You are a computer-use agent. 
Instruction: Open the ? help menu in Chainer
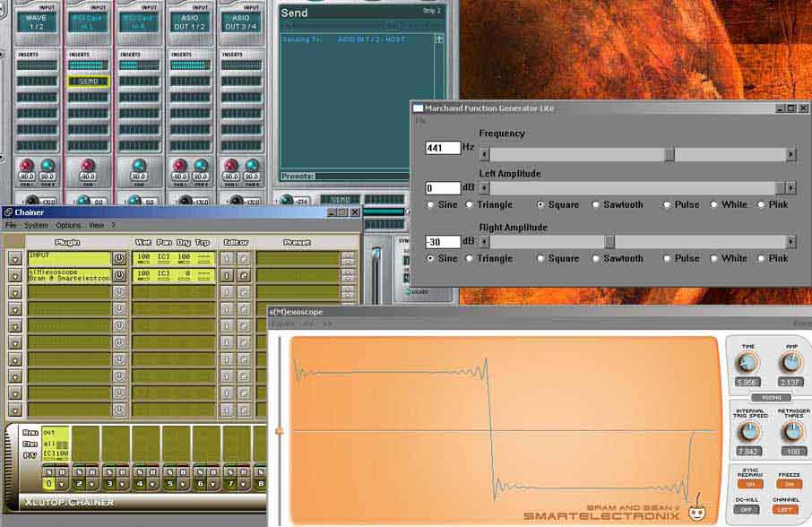pos(113,225)
